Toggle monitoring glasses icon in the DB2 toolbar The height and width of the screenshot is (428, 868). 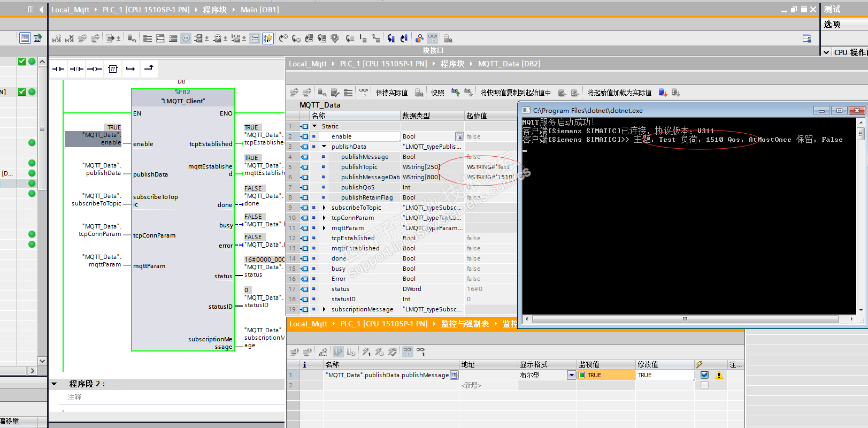click(x=364, y=92)
